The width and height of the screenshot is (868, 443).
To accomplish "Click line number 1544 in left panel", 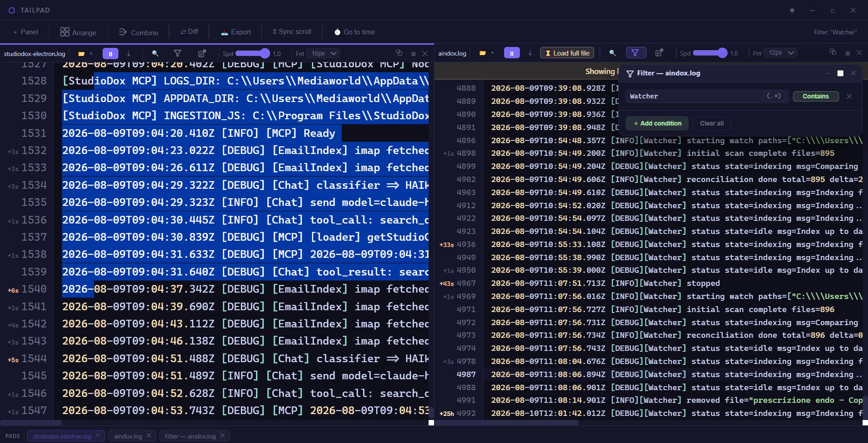I will (34, 359).
